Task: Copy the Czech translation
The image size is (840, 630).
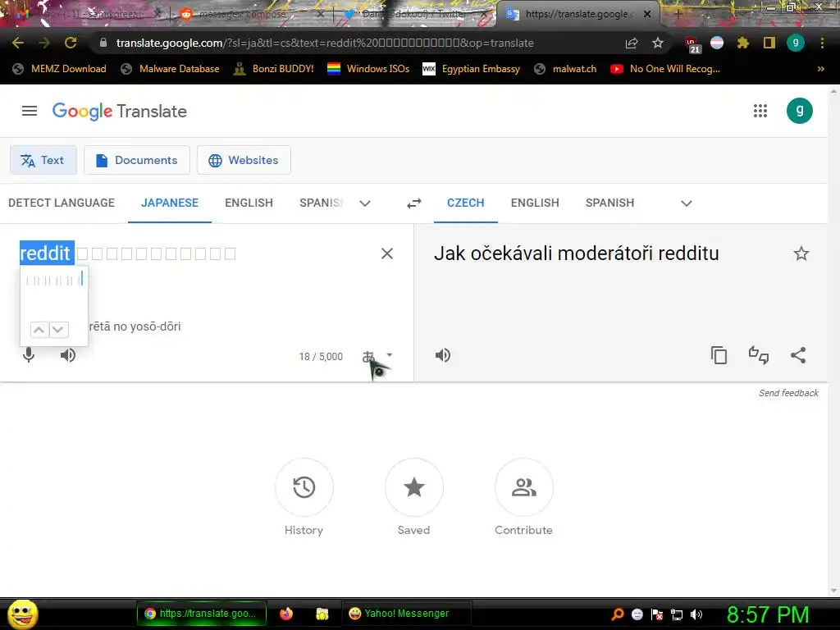Action: pyautogui.click(x=719, y=355)
